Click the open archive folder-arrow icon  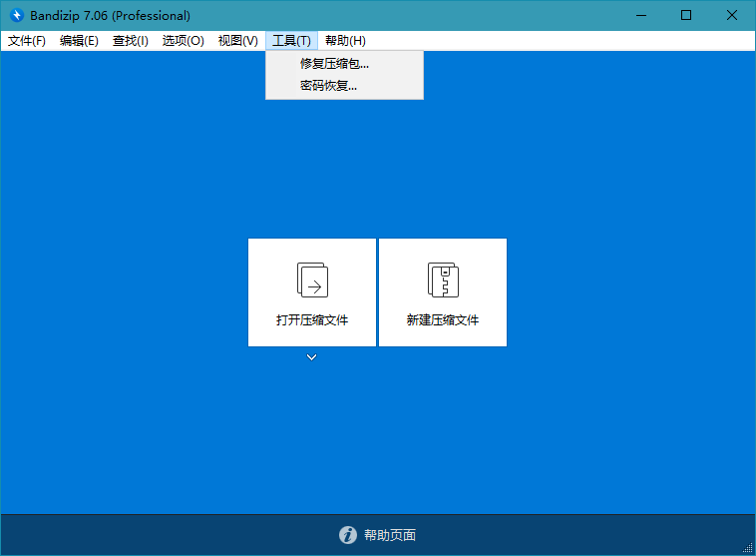pyautogui.click(x=312, y=279)
